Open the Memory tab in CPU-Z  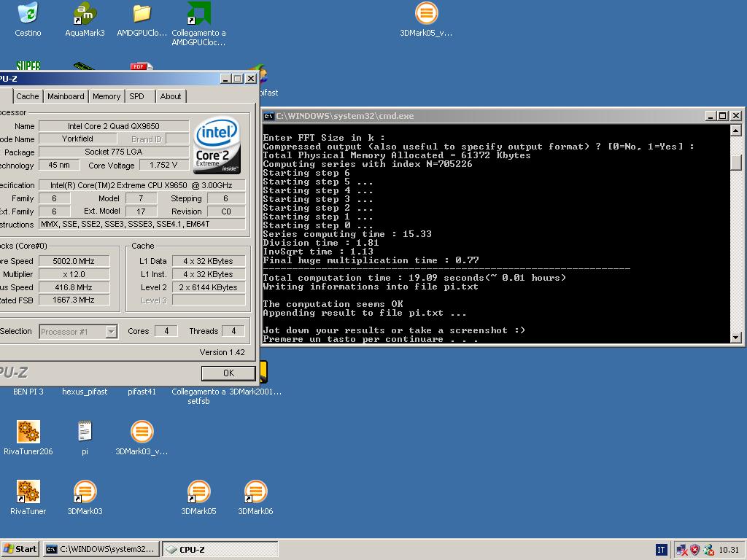(x=107, y=96)
